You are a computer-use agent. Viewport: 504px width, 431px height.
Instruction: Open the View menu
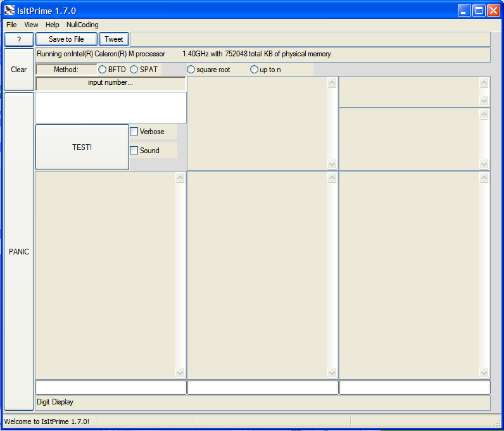click(x=31, y=25)
